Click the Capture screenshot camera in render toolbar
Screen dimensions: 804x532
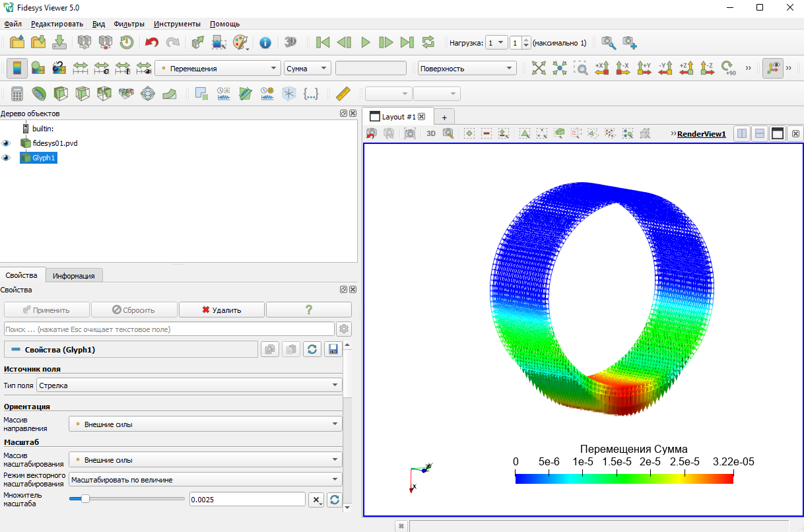(410, 133)
